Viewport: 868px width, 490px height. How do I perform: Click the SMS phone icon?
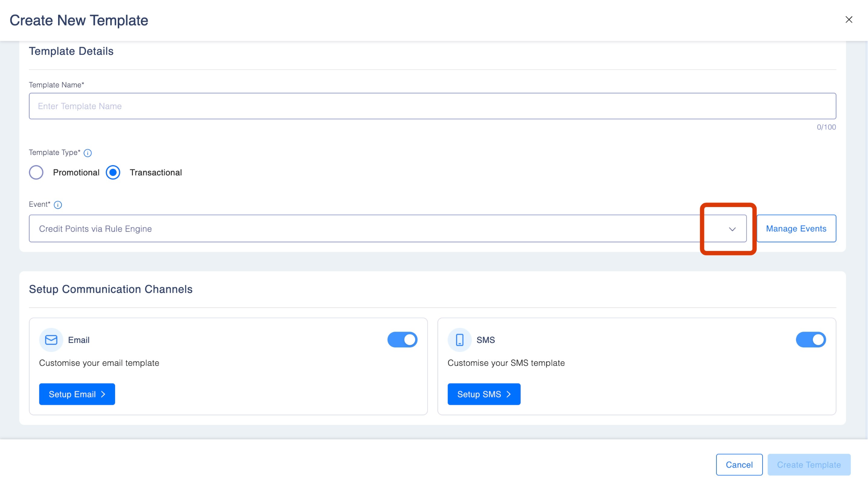[x=460, y=340]
